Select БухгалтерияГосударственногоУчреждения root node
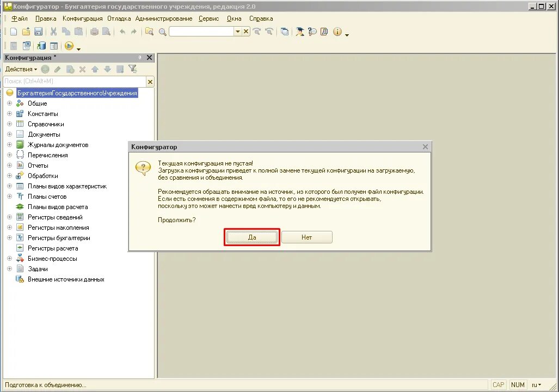 click(x=77, y=93)
